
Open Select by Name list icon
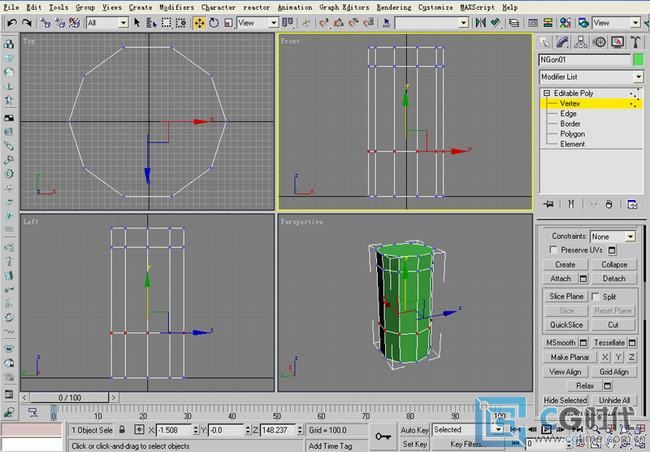point(151,23)
